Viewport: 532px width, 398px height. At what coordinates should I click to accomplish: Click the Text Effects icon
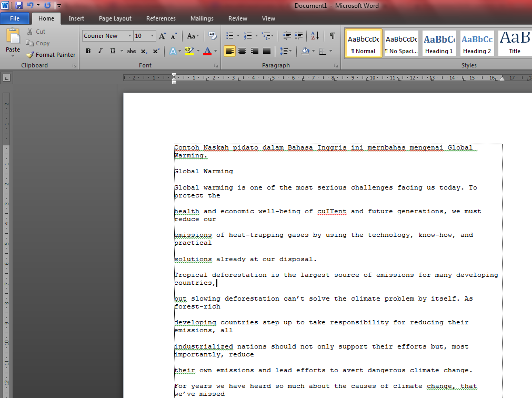pyautogui.click(x=173, y=51)
